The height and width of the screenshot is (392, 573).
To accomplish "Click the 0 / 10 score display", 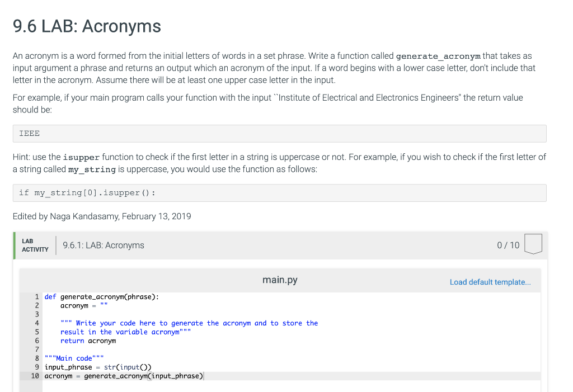I will pos(507,245).
